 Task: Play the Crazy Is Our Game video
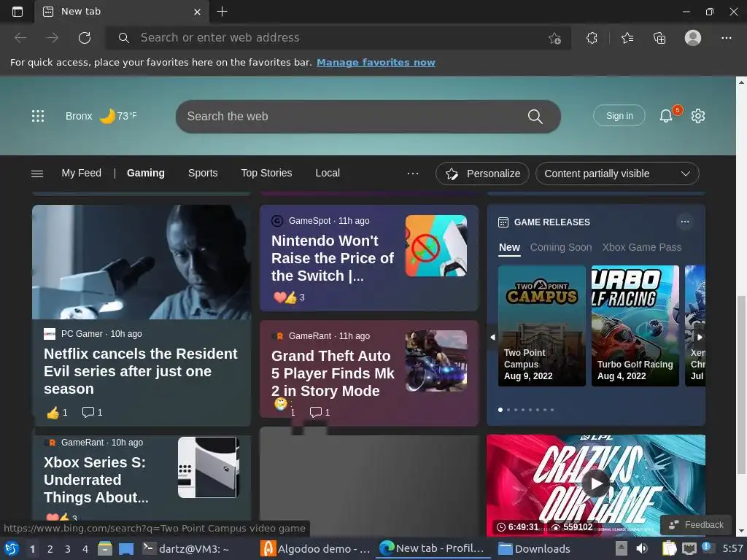click(595, 484)
